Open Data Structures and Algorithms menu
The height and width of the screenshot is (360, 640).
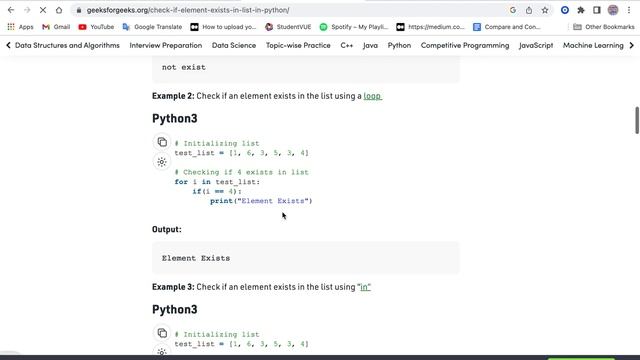[x=67, y=45]
